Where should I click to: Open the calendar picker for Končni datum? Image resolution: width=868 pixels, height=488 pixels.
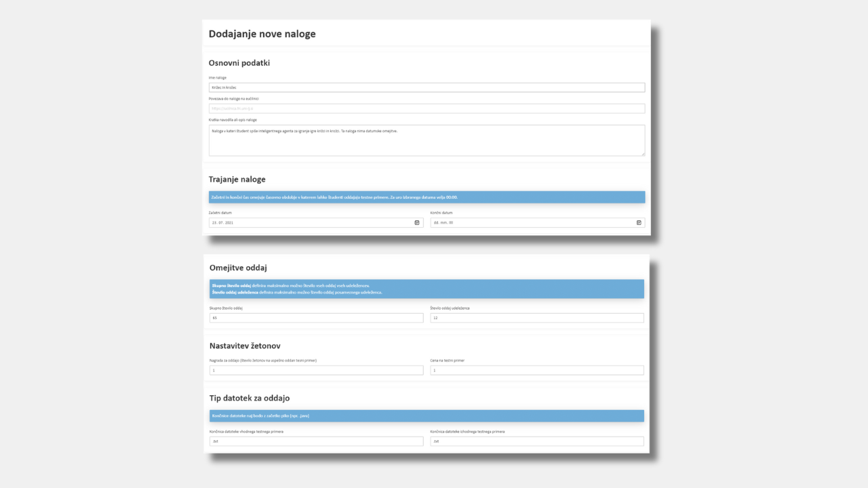tap(639, 222)
